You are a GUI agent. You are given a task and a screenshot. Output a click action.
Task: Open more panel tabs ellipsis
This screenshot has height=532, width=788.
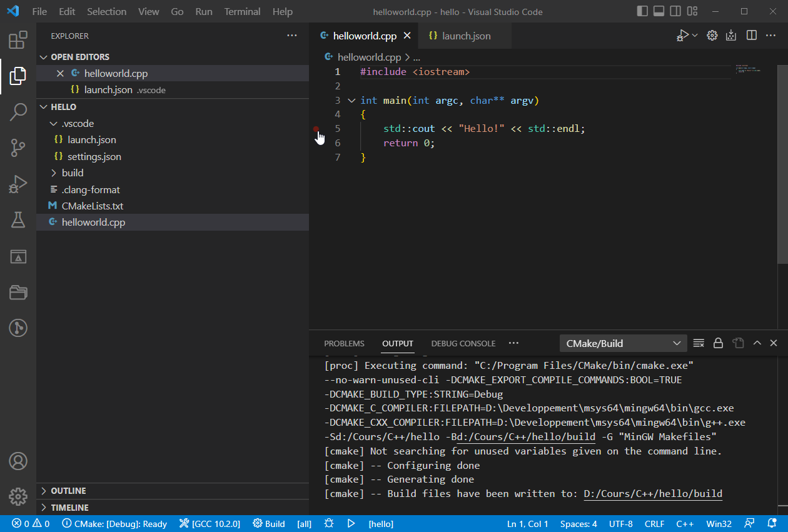(x=513, y=343)
